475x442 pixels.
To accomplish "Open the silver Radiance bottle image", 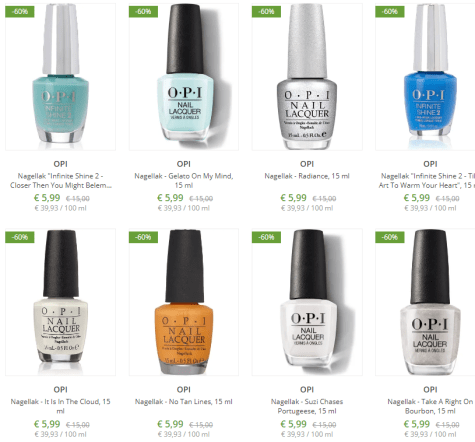I will [x=307, y=77].
